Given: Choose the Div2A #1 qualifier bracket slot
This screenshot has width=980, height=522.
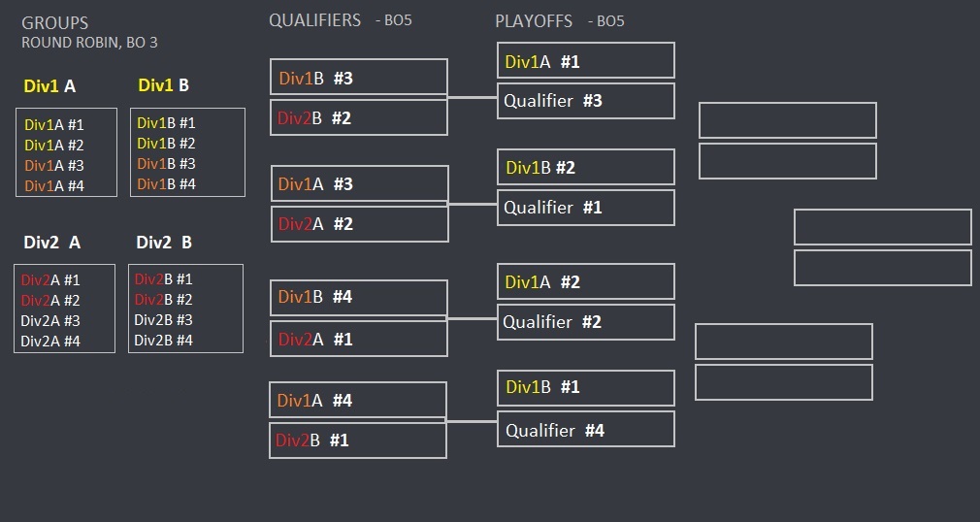Looking at the screenshot, I should (x=358, y=339).
